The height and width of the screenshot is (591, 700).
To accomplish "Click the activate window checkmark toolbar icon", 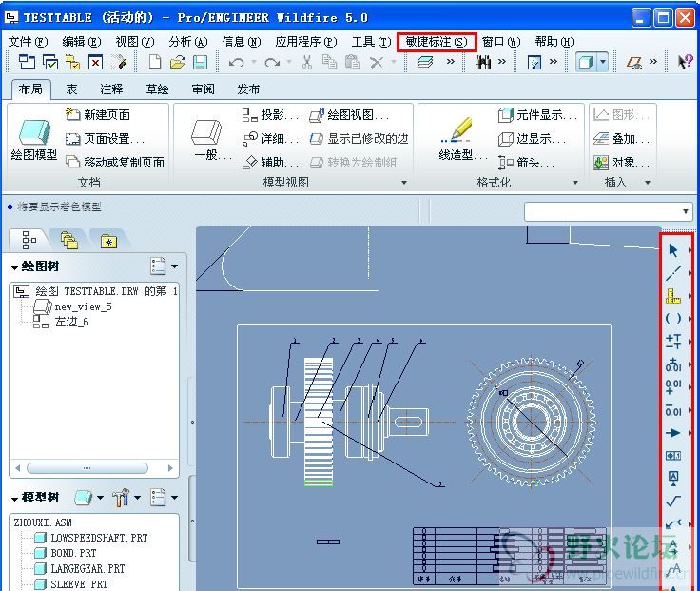I will tap(50, 62).
